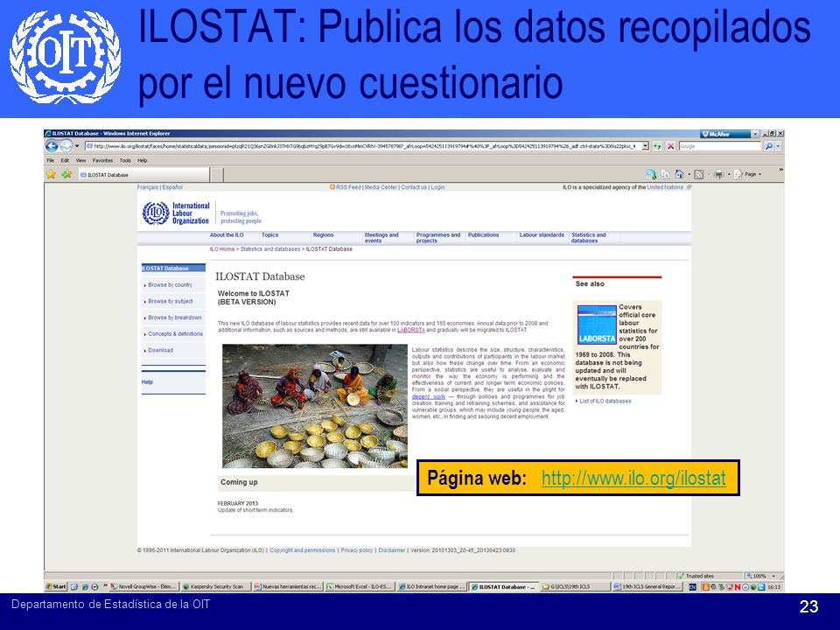Open the File menu

pyautogui.click(x=51, y=160)
